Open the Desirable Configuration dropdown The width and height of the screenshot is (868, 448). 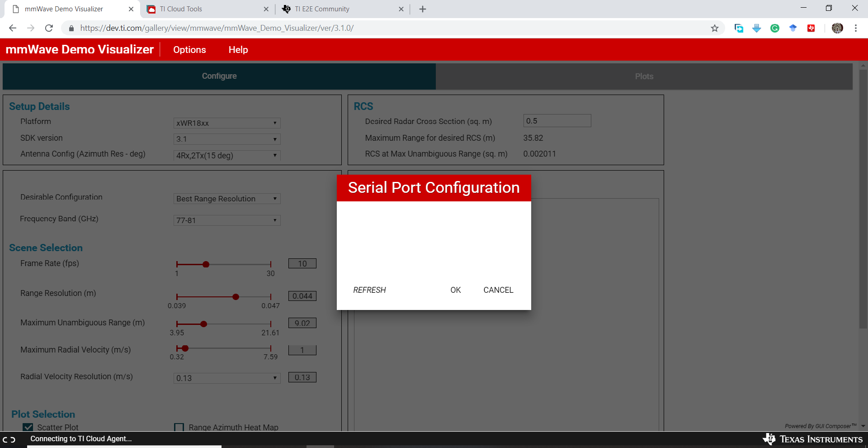pos(227,199)
